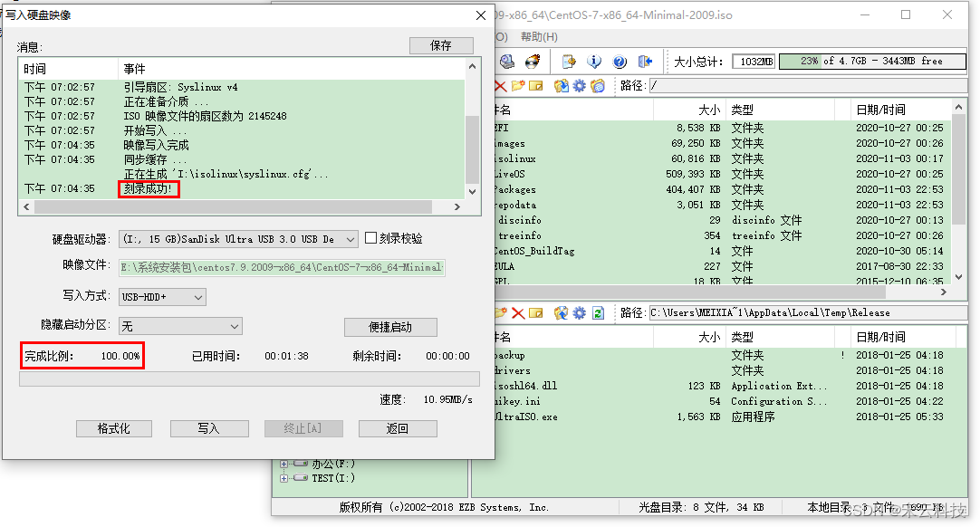Expand the TEST(I:) tree node
The image size is (980, 527).
(283, 478)
